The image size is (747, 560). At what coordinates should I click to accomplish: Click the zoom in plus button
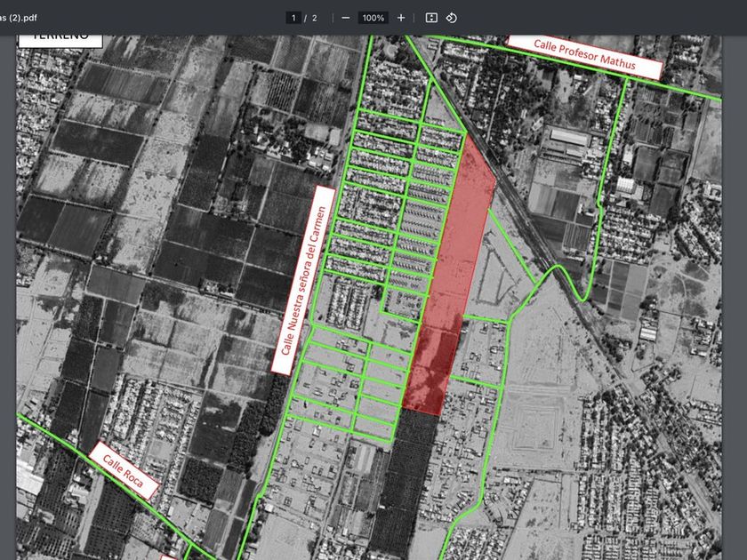[x=401, y=18]
